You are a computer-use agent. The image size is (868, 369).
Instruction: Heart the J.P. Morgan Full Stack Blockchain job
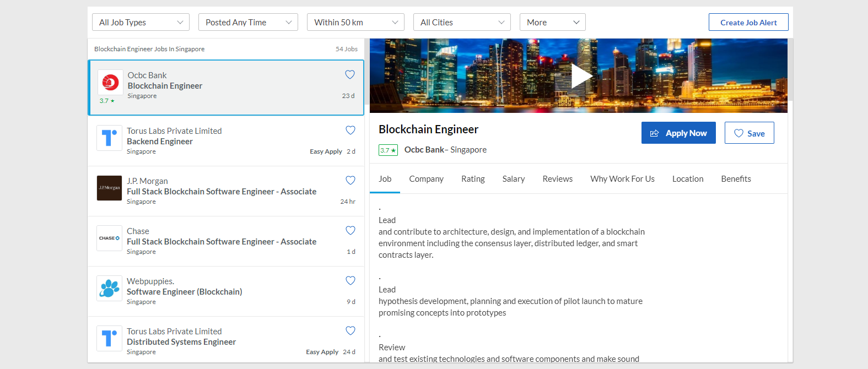click(351, 180)
